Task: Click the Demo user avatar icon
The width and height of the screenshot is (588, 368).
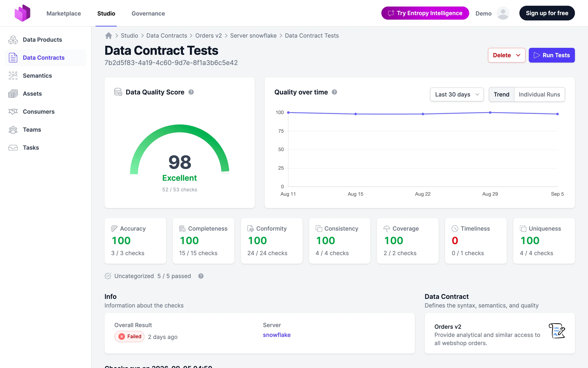Action: tap(503, 13)
